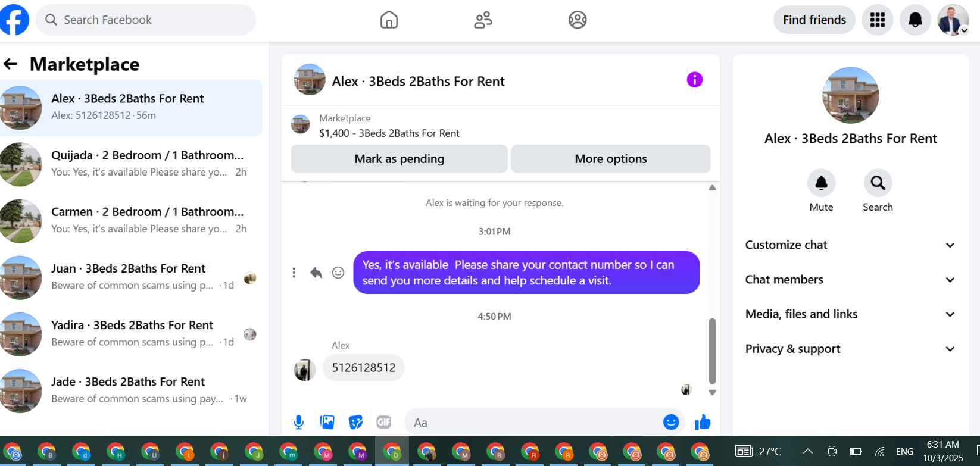Open the voice clip microphone icon
This screenshot has width=980, height=466.
point(299,422)
